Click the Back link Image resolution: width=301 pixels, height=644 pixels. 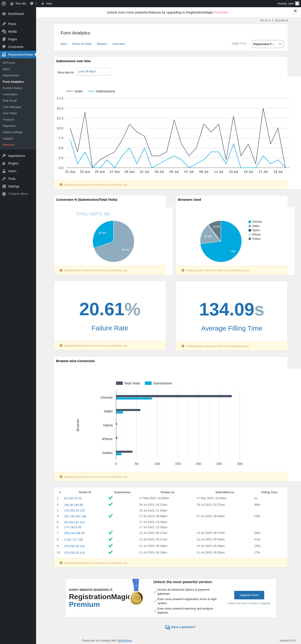(64, 44)
